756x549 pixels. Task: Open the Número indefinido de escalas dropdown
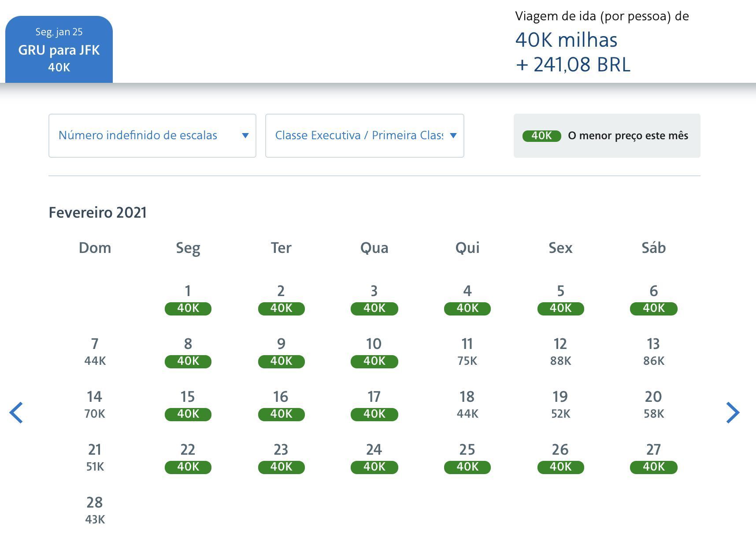coord(152,136)
